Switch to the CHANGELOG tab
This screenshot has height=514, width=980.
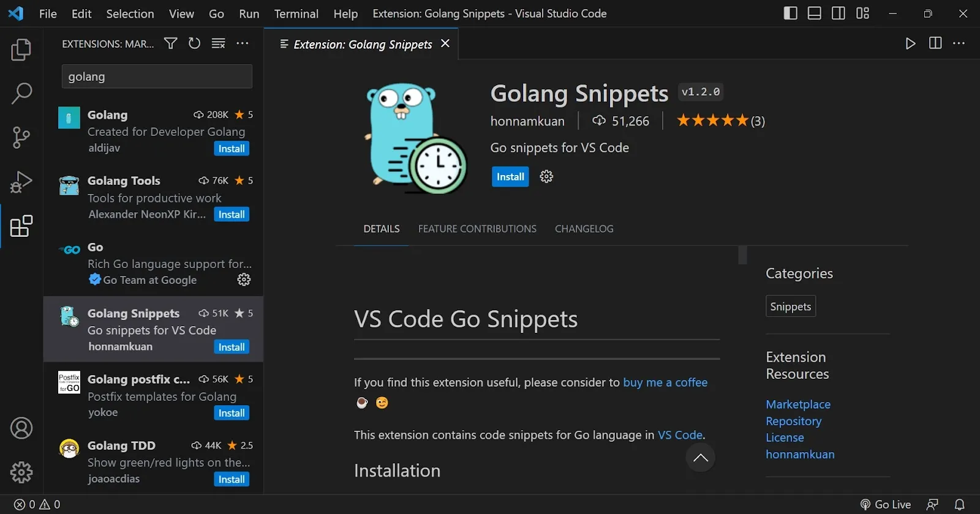pyautogui.click(x=584, y=229)
